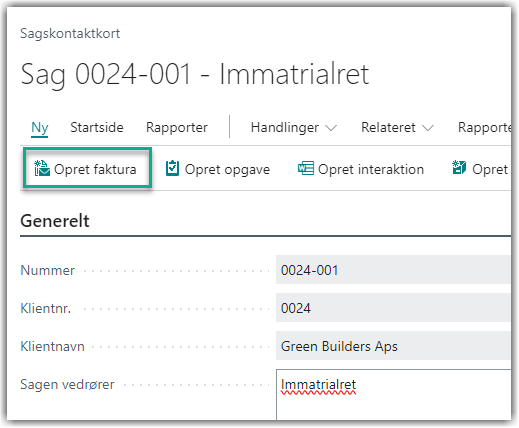Choose the Opret opgave action
The height and width of the screenshot is (428, 519).
tap(218, 169)
